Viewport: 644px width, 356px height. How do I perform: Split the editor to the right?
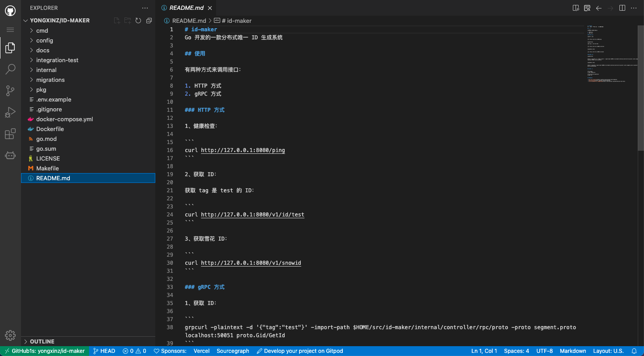pos(622,8)
